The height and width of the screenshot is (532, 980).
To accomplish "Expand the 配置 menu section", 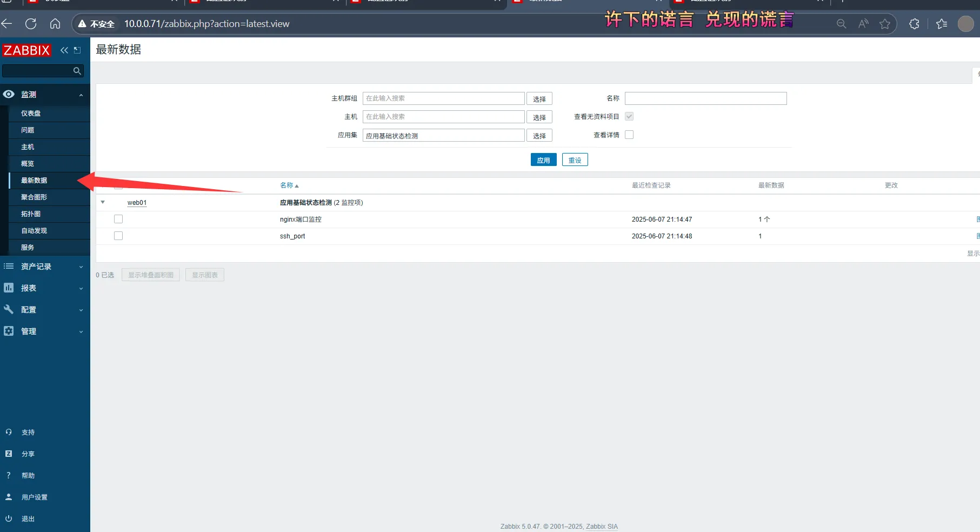I will 44,310.
